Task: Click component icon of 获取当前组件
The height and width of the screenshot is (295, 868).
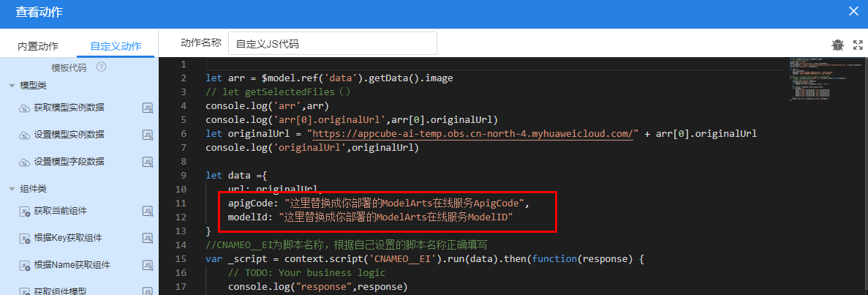Action: coord(24,212)
